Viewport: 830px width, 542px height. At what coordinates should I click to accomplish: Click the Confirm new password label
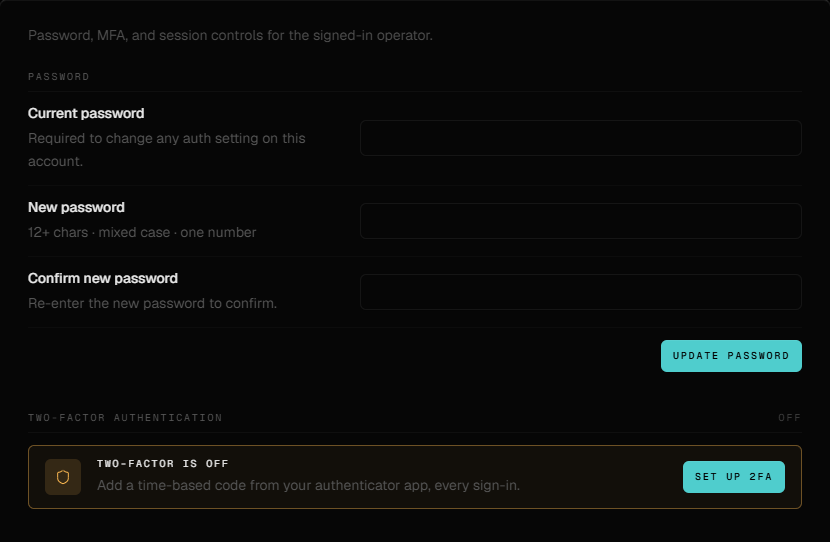[103, 278]
